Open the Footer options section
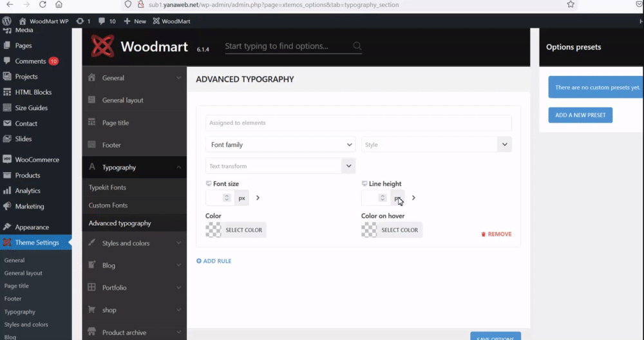The height and width of the screenshot is (340, 644). [x=135, y=145]
